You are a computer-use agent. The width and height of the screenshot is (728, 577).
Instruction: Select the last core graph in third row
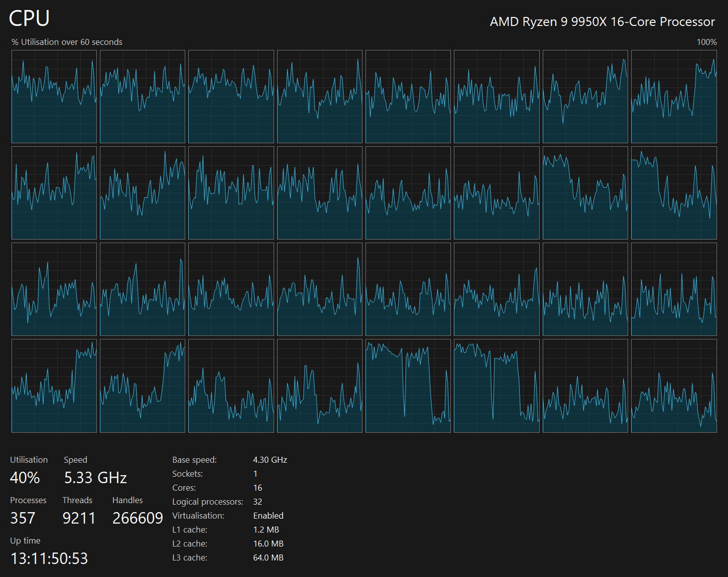(x=674, y=289)
